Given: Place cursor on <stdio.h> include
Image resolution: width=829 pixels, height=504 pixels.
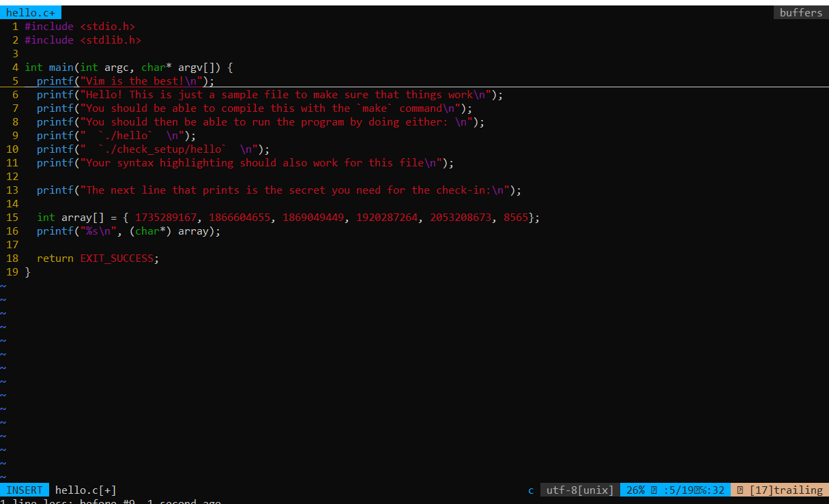Looking at the screenshot, I should [107, 27].
